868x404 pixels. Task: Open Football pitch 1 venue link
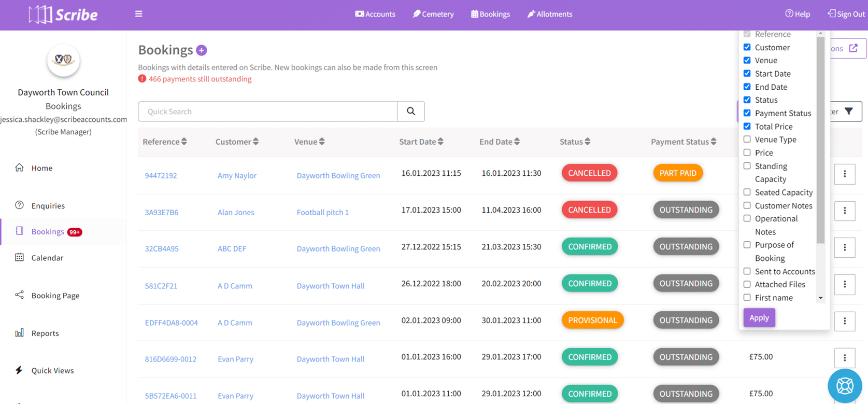coord(322,212)
